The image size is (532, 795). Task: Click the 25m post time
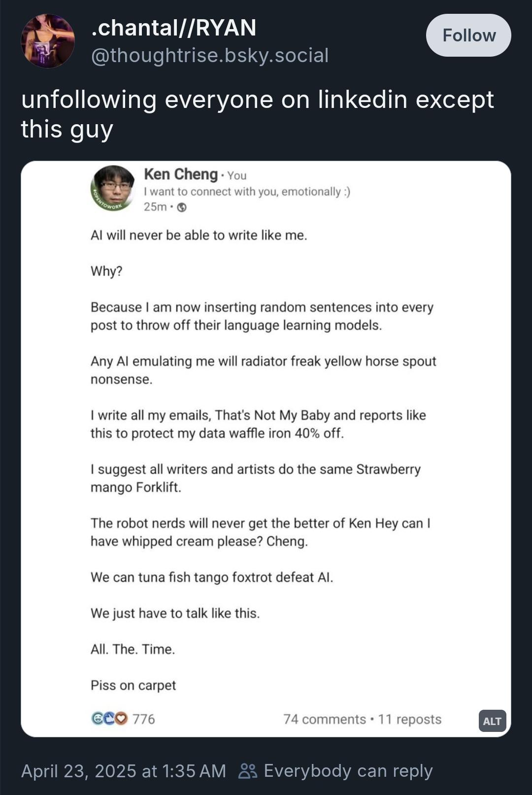coord(155,207)
